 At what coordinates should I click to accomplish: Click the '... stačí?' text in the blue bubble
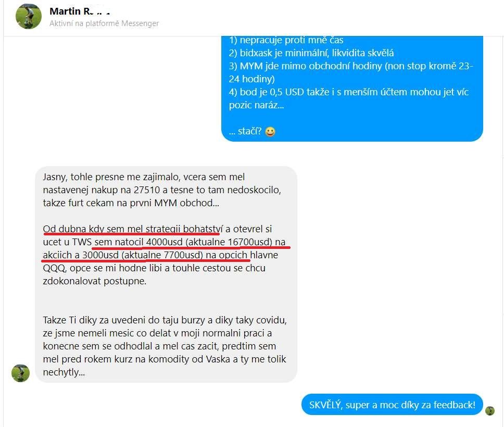pyautogui.click(x=245, y=131)
